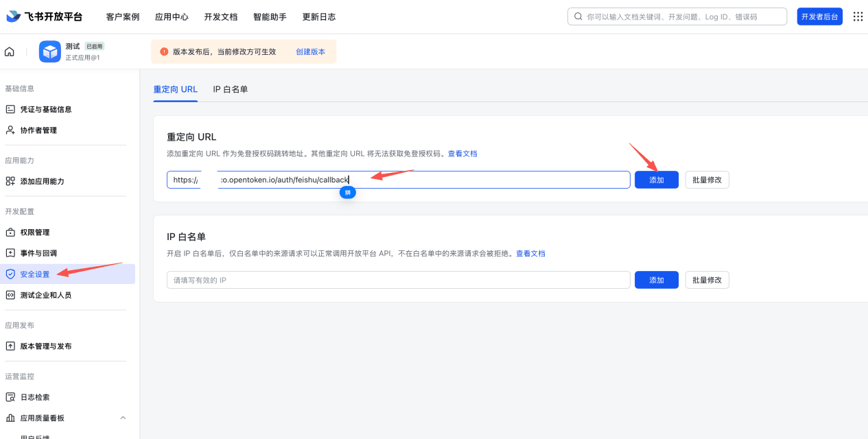Open 智能助手 in the top navigation
The width and height of the screenshot is (868, 439).
click(270, 16)
